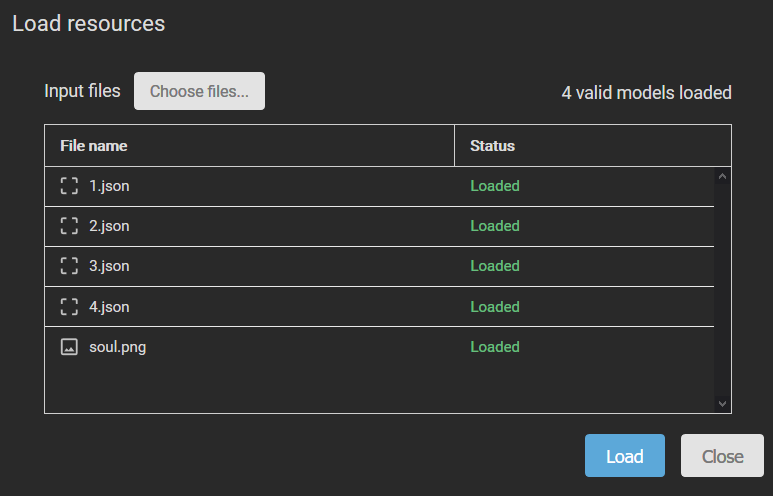Click the Loaded status of 1.json

pos(495,186)
